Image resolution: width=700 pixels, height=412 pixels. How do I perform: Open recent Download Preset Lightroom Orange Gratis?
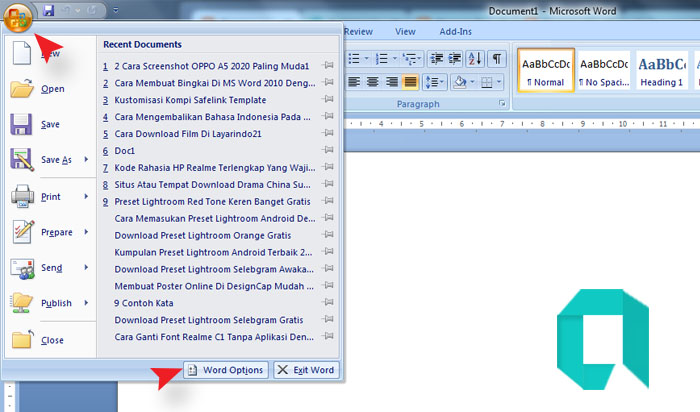click(203, 236)
